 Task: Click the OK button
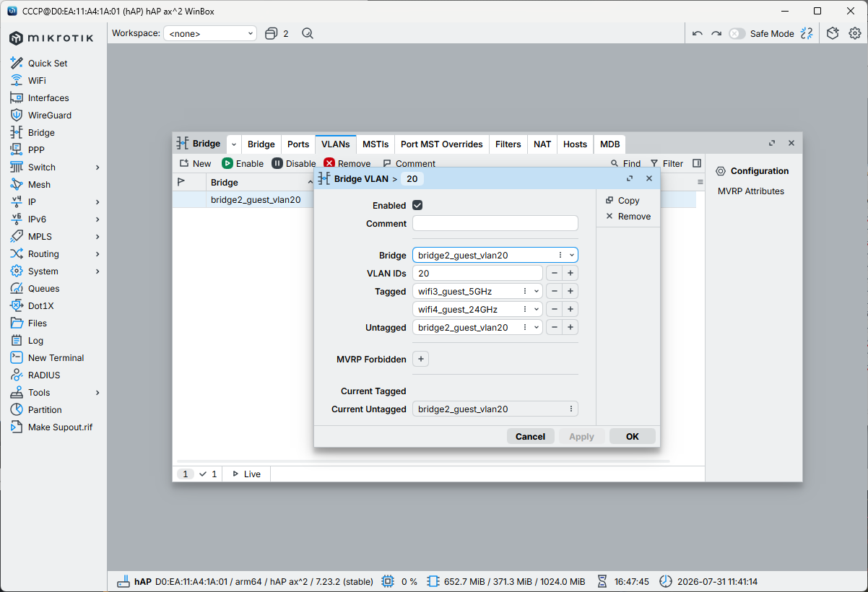click(x=633, y=436)
